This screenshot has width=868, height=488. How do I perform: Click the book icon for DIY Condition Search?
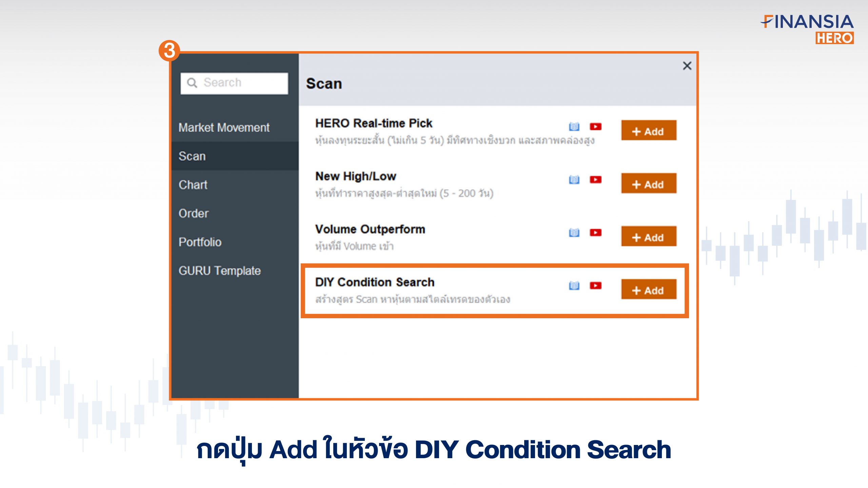[574, 286]
